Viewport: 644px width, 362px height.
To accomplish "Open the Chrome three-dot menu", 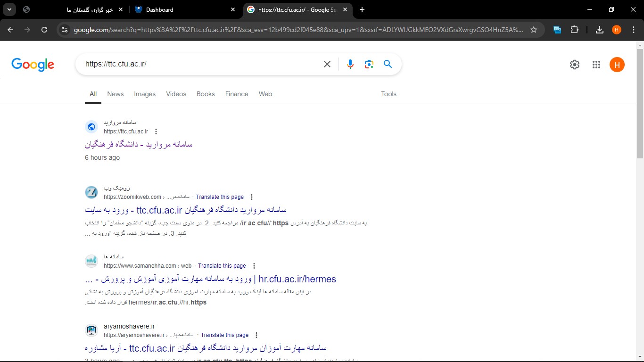I will 634,30.
